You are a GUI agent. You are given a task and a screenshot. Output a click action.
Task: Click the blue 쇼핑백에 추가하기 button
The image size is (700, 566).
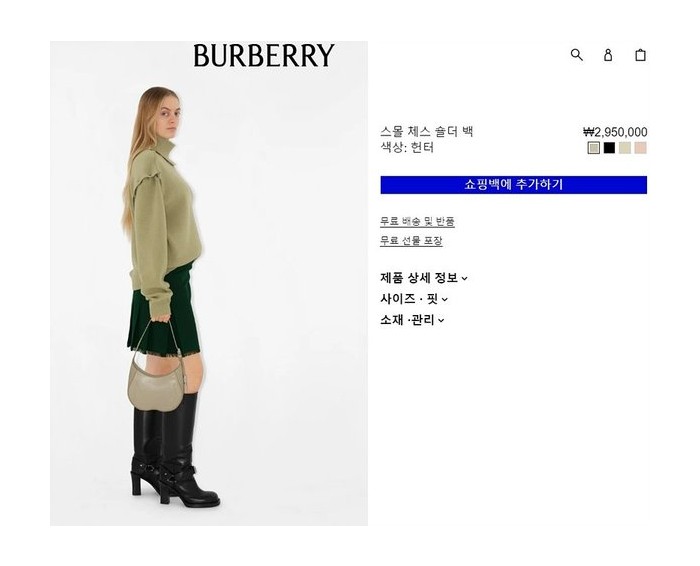coord(513,185)
